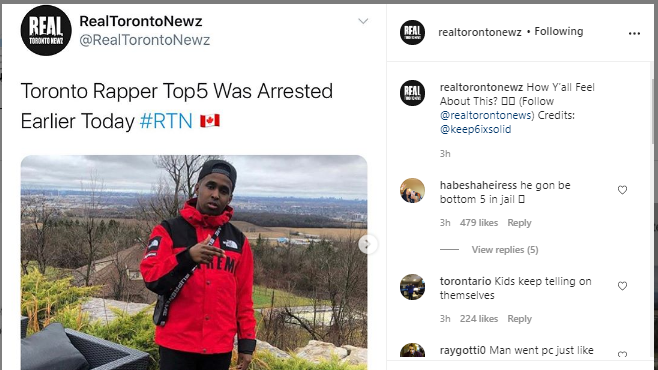
Task: Expand the tweet chevron dropdown
Action: point(363,21)
